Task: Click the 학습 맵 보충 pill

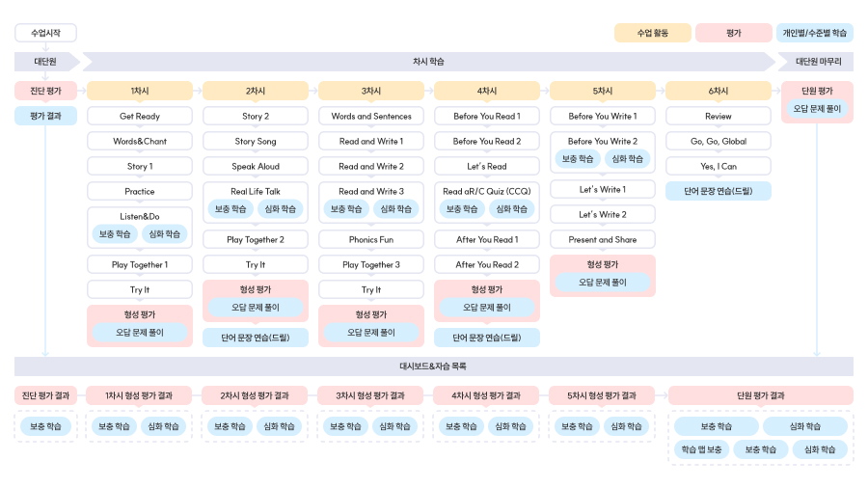Action: click(701, 449)
